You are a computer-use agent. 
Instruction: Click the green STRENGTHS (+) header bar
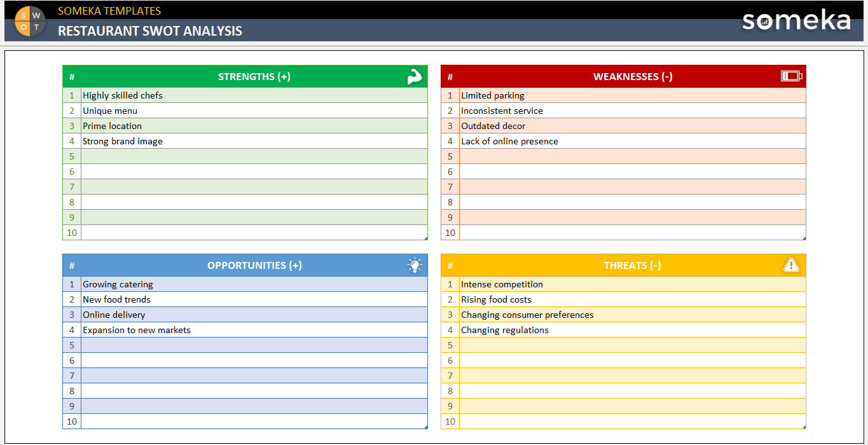pos(254,76)
